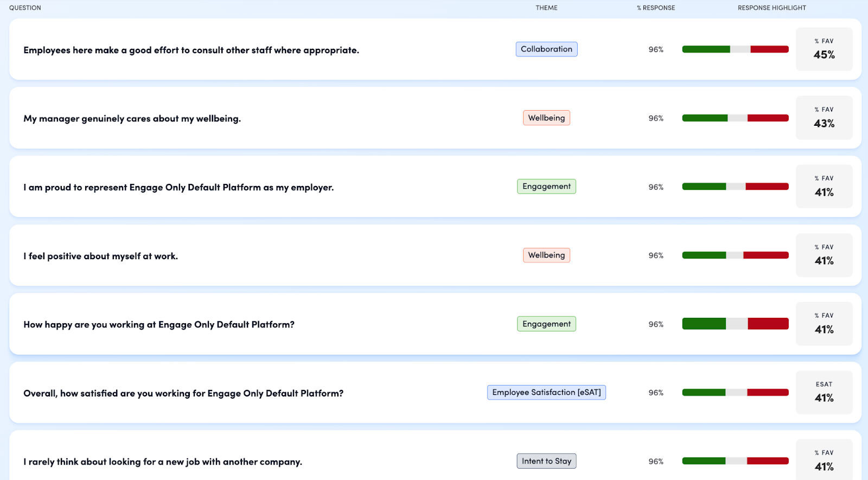Viewport: 868px width, 480px height.
Task: Click the 45% FAV score card
Action: (824, 49)
